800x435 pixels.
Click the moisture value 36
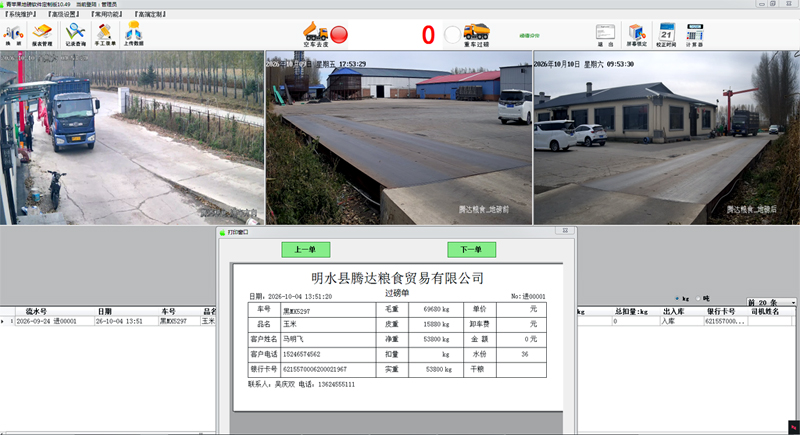(x=524, y=354)
